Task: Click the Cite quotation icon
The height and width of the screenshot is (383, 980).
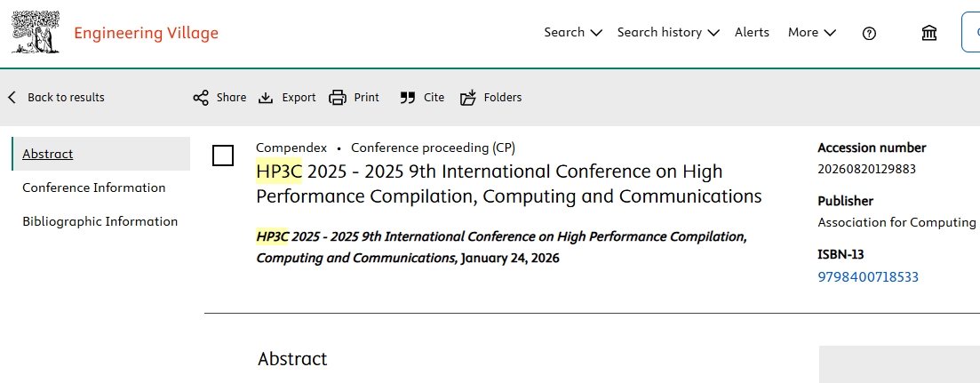Action: 408,98
